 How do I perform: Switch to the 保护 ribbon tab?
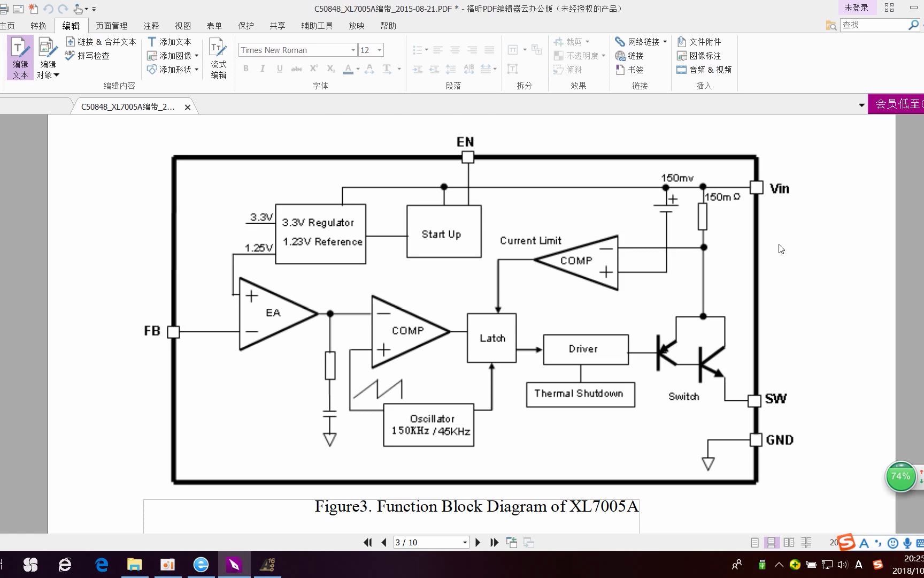point(246,26)
